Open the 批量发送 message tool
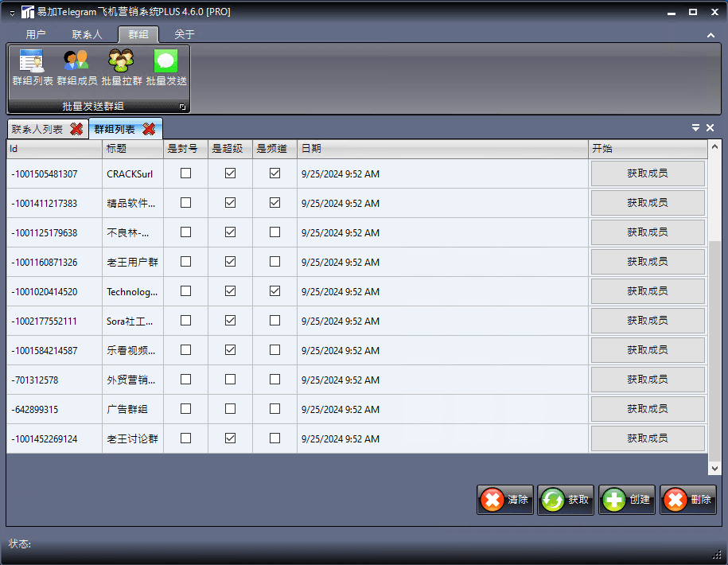This screenshot has width=728, height=565. (166, 68)
